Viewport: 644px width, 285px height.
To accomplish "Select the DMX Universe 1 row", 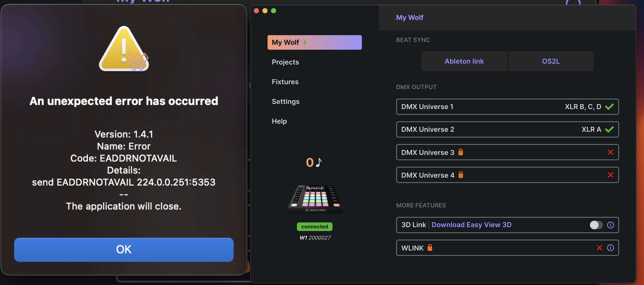I will click(507, 107).
